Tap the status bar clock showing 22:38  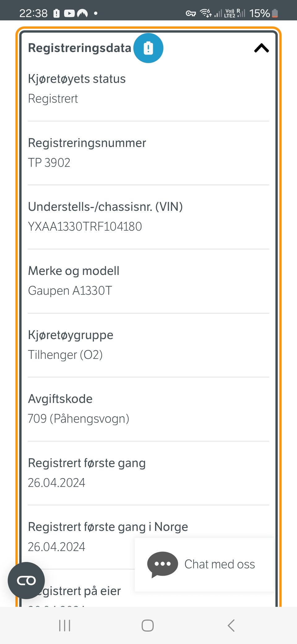33,13
